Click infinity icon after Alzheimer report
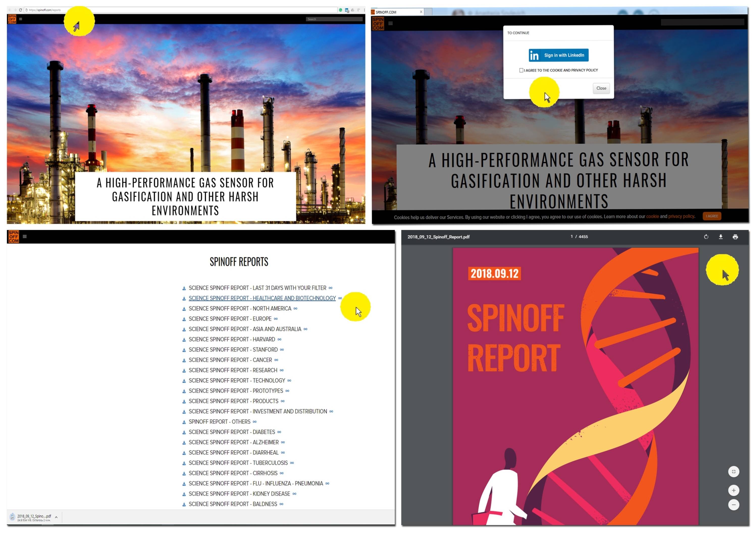The width and height of the screenshot is (756, 535). point(283,443)
